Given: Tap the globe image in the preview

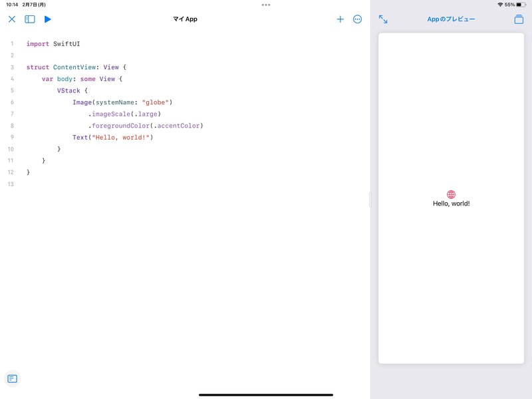Looking at the screenshot, I should [452, 194].
